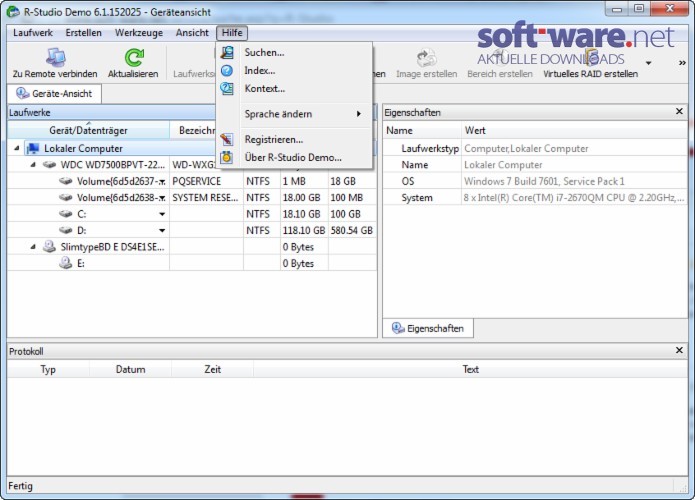Expand Sprache ändern submenu arrow
This screenshot has width=695, height=500.
(359, 114)
